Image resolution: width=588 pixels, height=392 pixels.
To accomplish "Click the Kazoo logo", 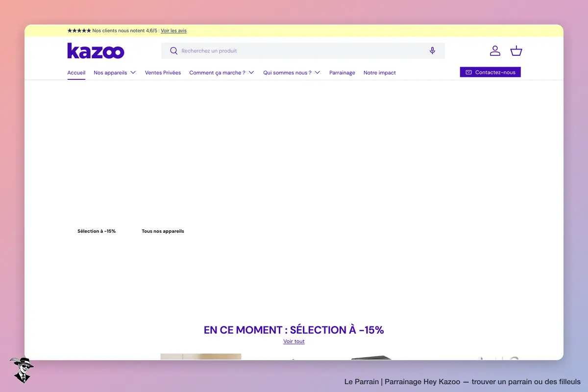I will (x=96, y=51).
